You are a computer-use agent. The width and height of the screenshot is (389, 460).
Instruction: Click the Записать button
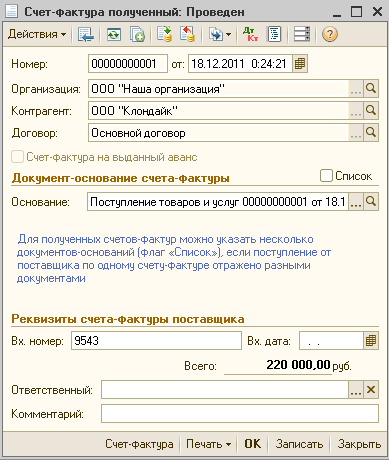point(299,444)
